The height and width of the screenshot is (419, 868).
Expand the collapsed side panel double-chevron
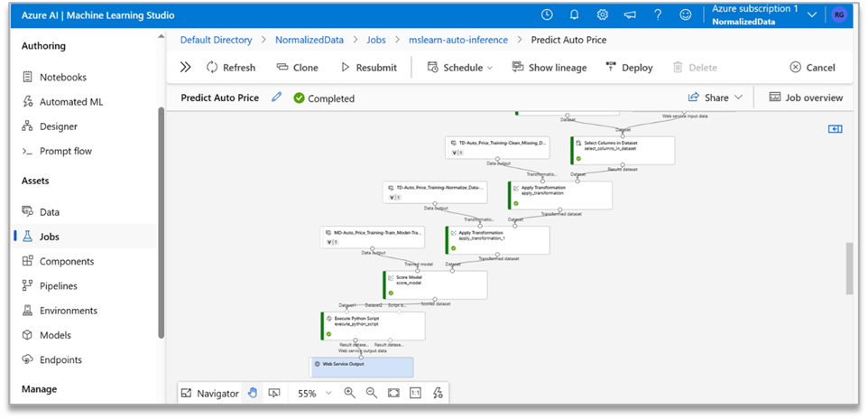pos(186,67)
